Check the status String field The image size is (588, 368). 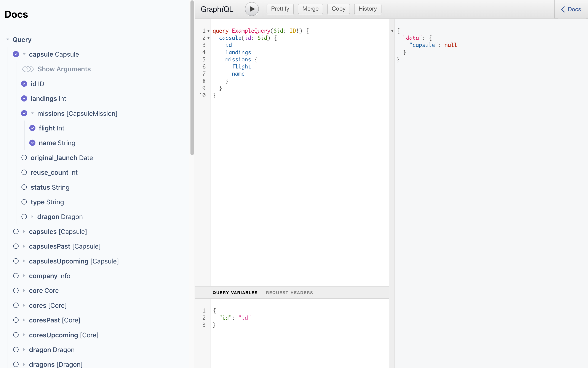[24, 187]
